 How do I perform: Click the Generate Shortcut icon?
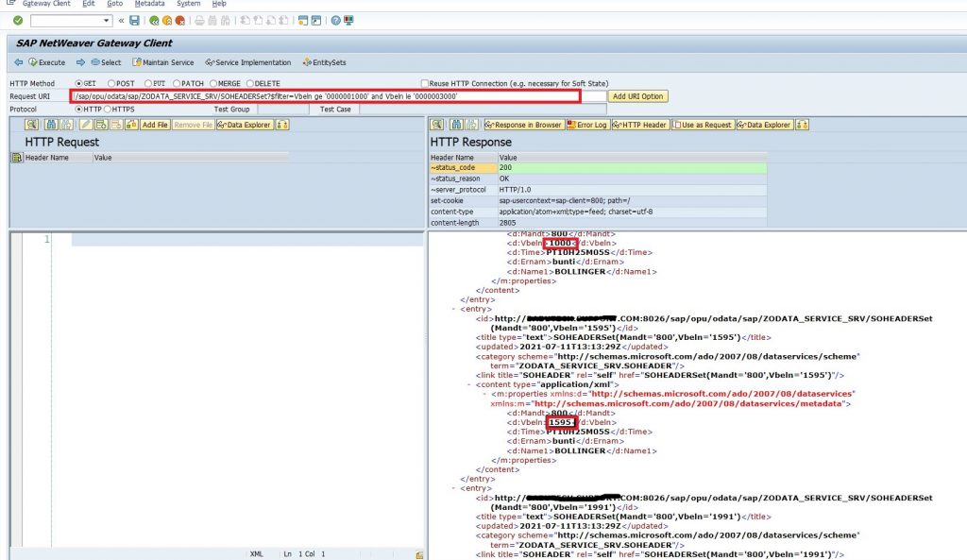pyautogui.click(x=316, y=21)
